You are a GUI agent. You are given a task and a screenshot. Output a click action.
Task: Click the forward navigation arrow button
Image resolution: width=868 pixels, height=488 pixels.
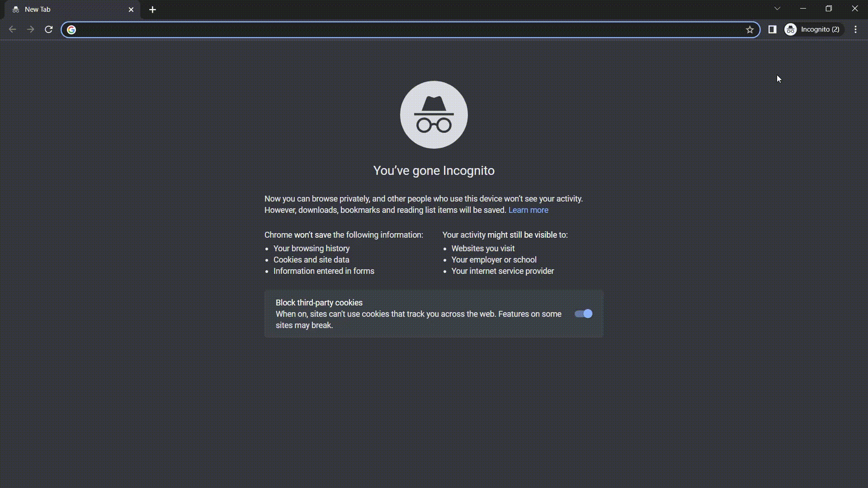click(x=30, y=29)
